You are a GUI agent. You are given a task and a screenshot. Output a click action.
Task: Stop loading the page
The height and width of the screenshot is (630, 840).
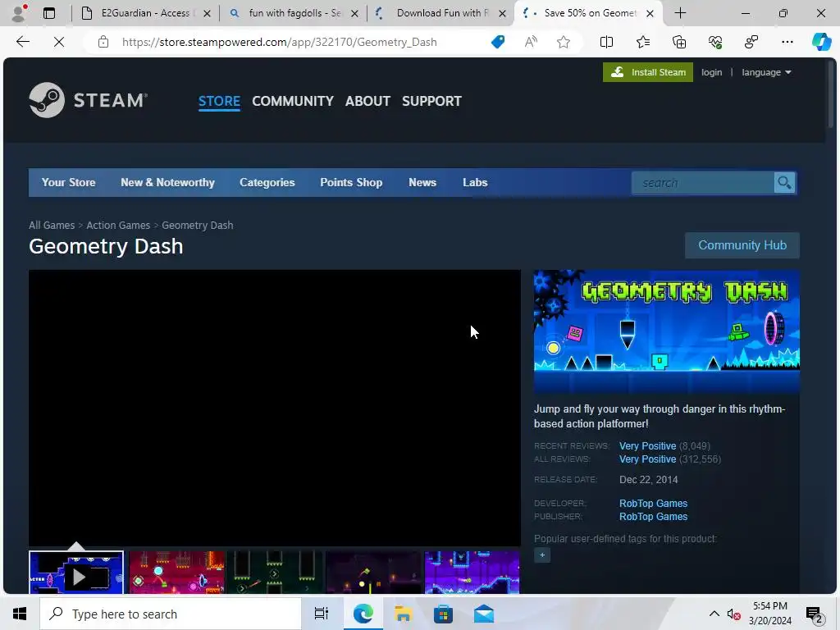(59, 42)
